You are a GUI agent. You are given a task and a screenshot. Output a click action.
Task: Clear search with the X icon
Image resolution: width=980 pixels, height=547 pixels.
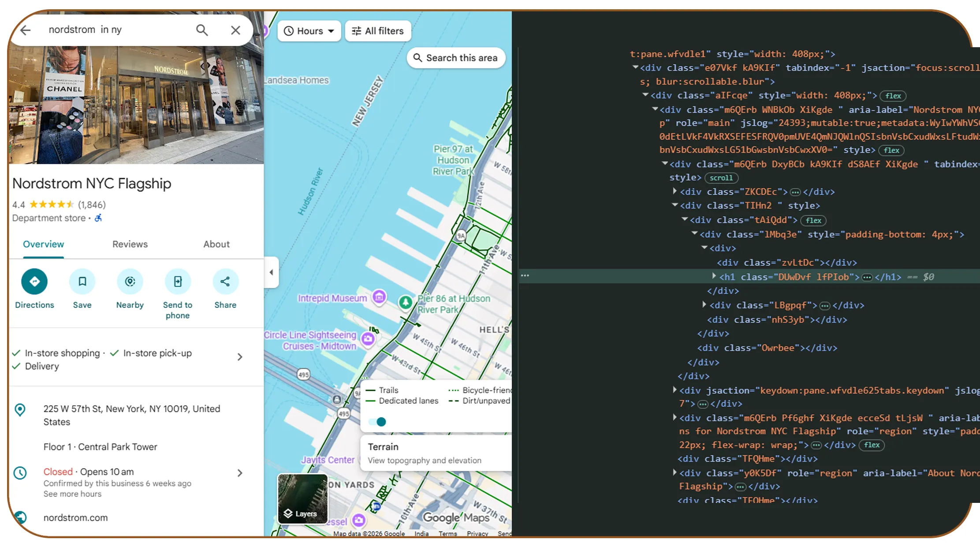(x=235, y=30)
